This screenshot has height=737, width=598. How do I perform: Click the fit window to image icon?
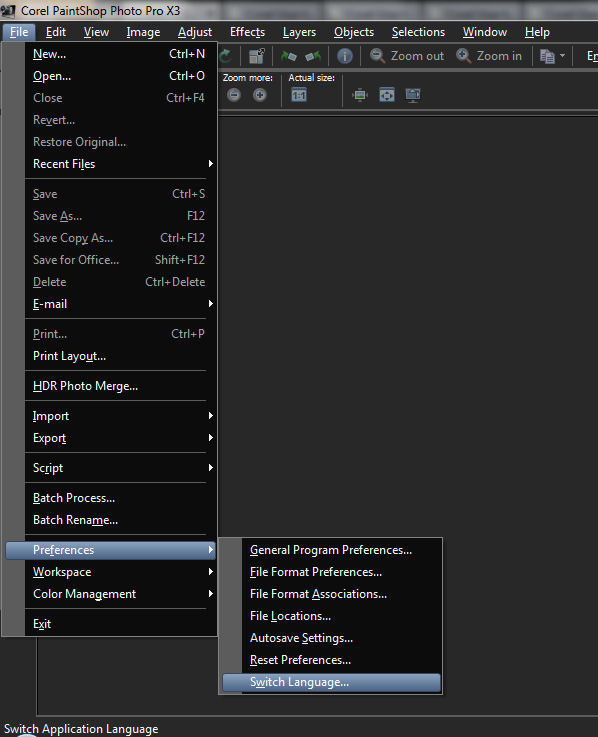(360, 95)
